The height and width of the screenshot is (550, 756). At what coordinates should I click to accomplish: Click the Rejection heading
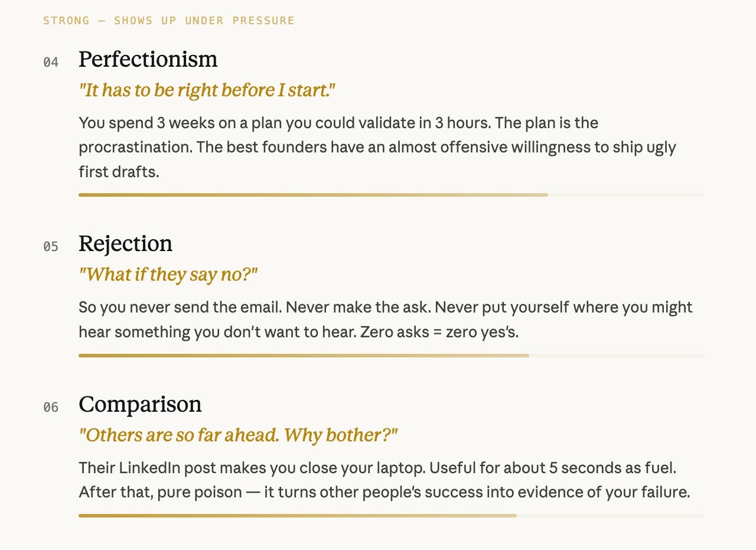[125, 243]
